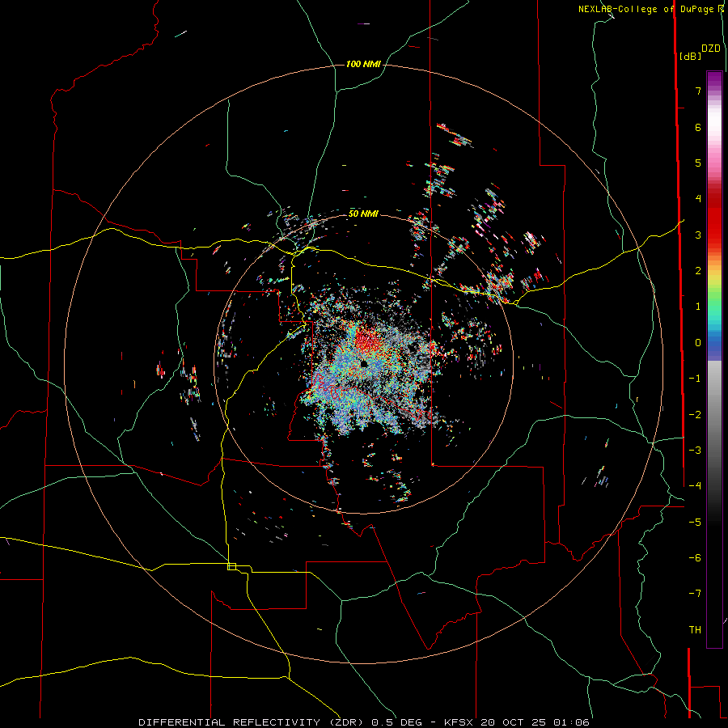The width and height of the screenshot is (728, 728).
Task: Click the "20 OCT 25" date in the caption
Action: 515,722
